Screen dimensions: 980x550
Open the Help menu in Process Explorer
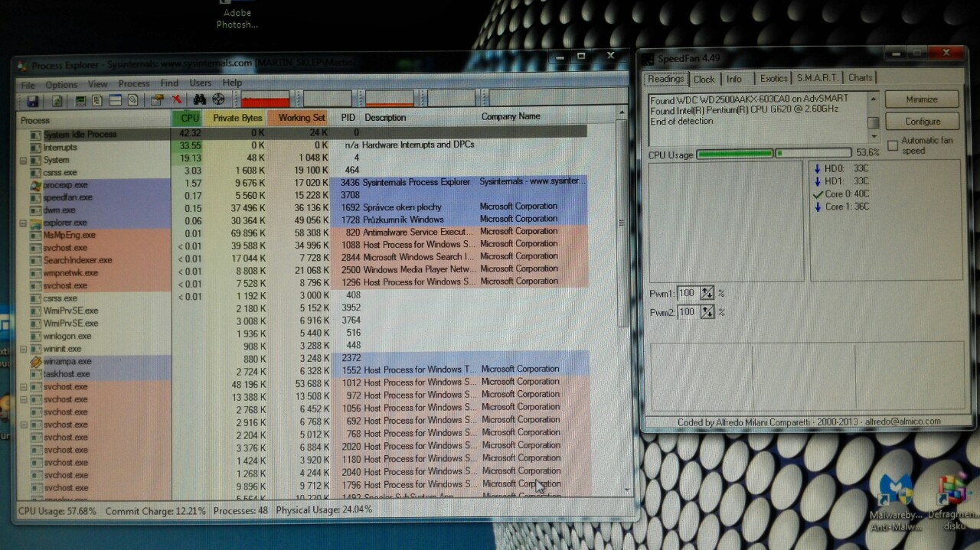[x=232, y=83]
